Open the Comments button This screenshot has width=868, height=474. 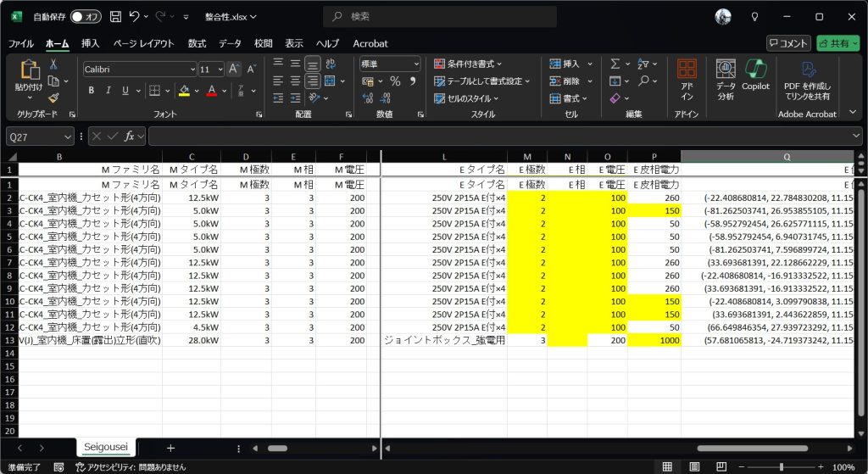pyautogui.click(x=788, y=43)
